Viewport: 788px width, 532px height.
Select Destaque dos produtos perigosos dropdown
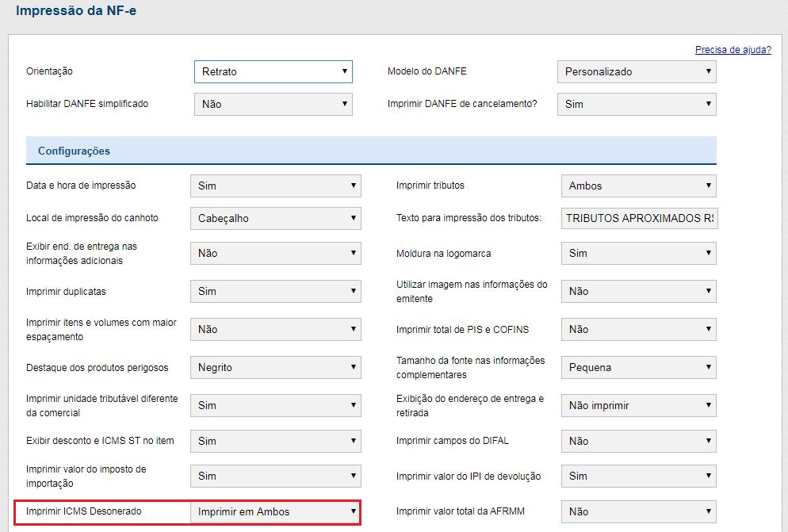pos(275,367)
